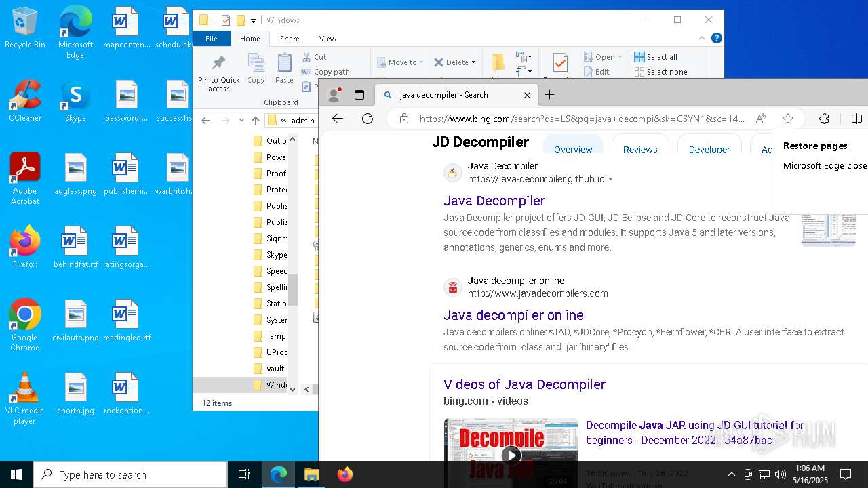
Task: Open the Java decompiler online link
Action: [x=513, y=315]
